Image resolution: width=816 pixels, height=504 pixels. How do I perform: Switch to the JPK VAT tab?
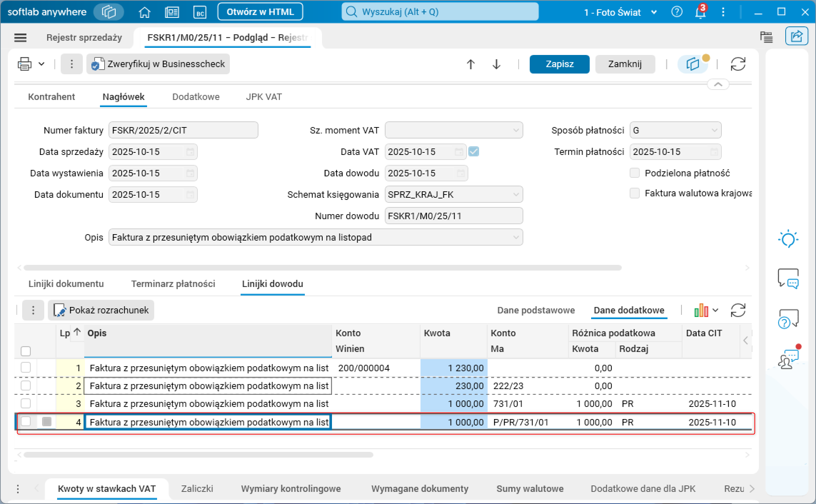263,97
